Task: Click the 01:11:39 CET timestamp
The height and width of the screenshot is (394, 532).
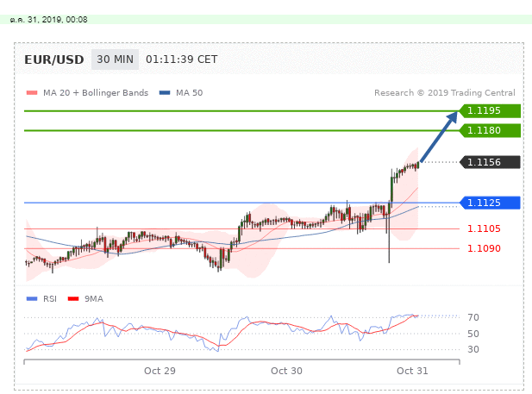Action: tap(182, 59)
